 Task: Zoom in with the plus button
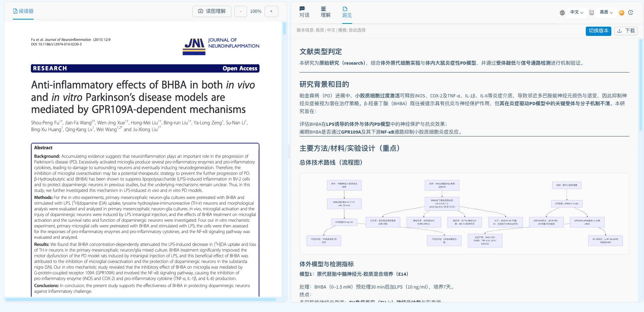(x=271, y=11)
